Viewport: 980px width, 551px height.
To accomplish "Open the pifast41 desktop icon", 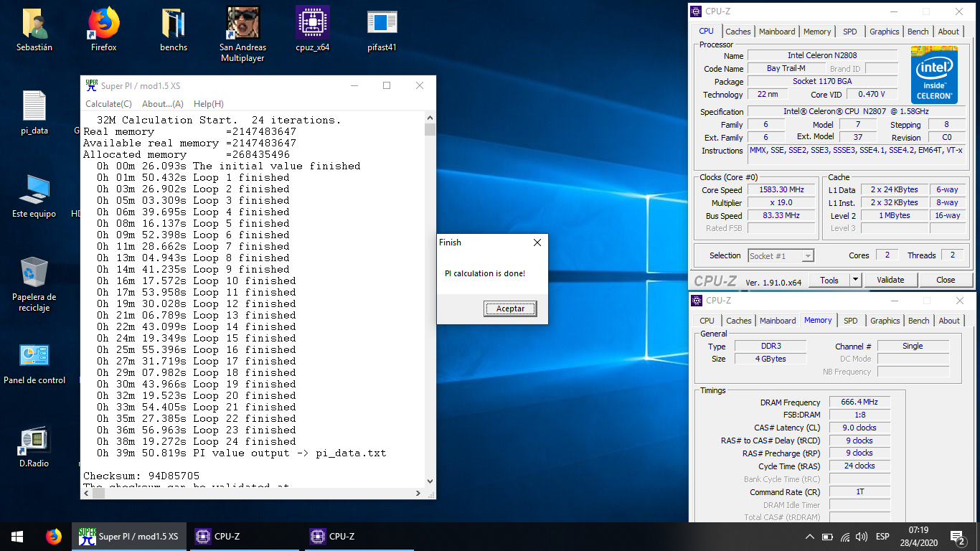I will coord(382,29).
